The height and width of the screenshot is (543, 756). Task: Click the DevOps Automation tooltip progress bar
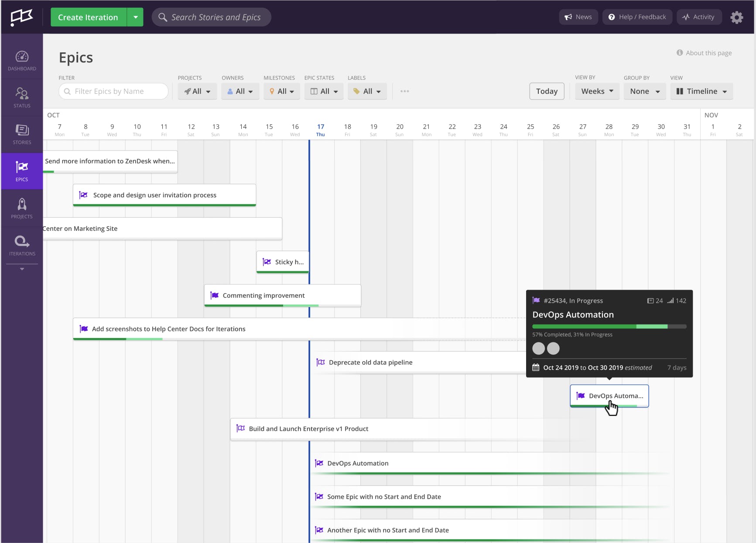[x=609, y=326]
